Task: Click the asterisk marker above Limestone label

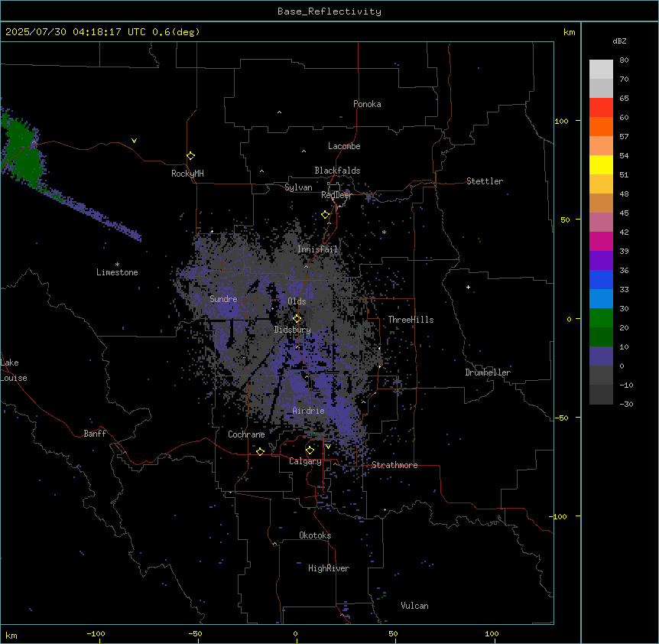Action: [x=117, y=265]
